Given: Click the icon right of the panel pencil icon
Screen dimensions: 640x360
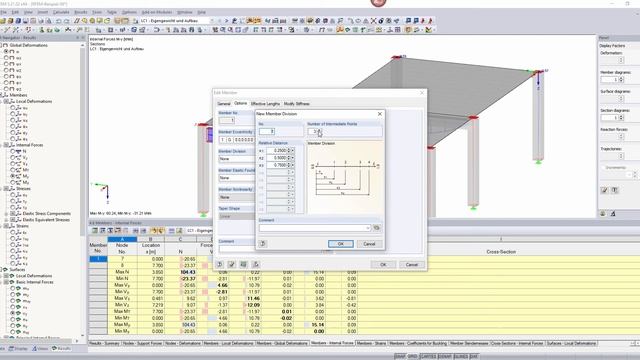Looking at the screenshot, I should pyautogui.click(x=615, y=190).
